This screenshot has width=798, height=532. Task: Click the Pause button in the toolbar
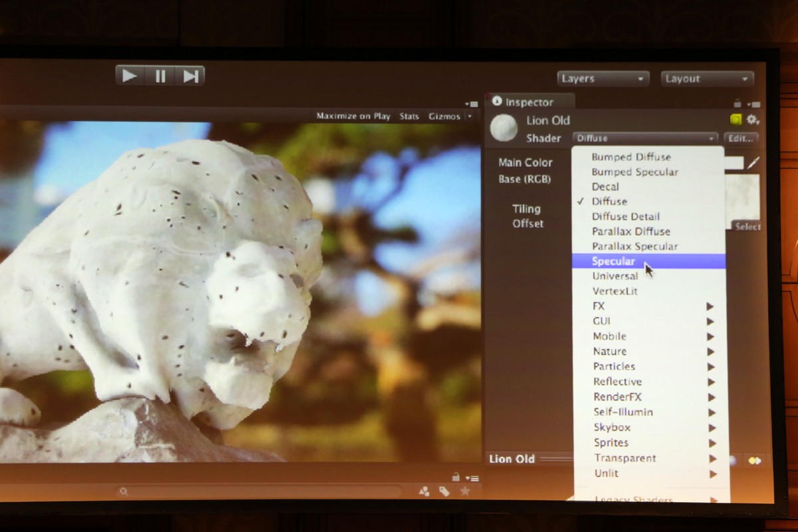coord(160,76)
